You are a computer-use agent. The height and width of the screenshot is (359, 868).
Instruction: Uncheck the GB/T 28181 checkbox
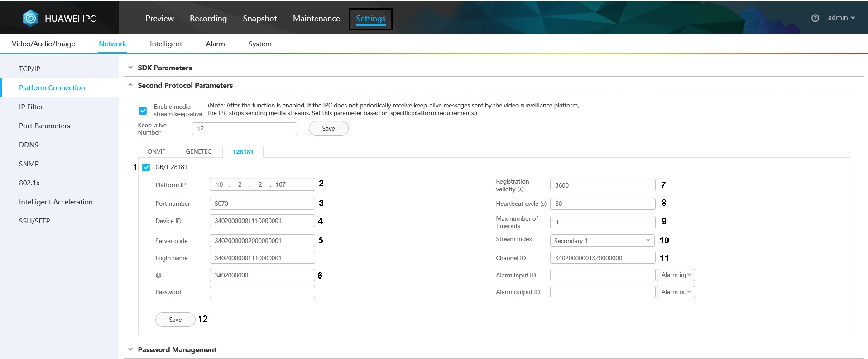coord(146,167)
